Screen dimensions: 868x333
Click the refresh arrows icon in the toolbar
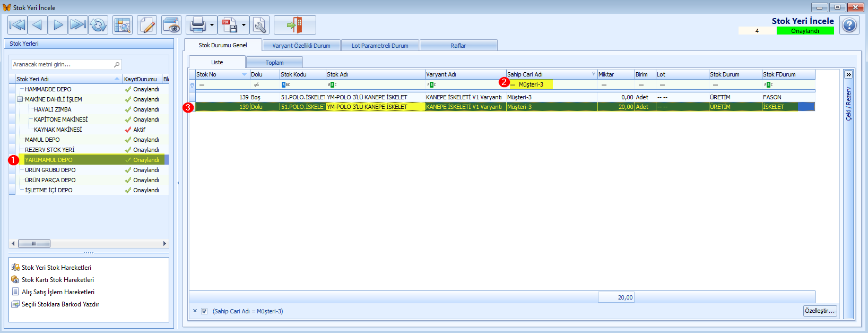[99, 25]
